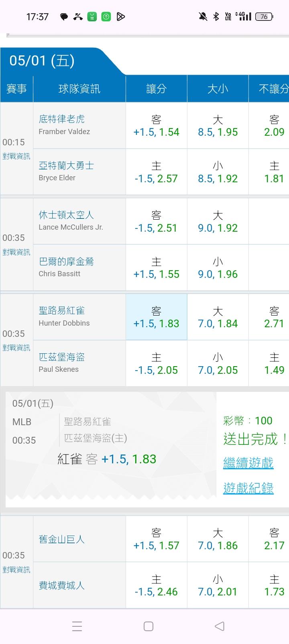Open 對戰資訊 for the 00:15 Tigers game
This screenshot has width=289, height=644.
coord(16,156)
